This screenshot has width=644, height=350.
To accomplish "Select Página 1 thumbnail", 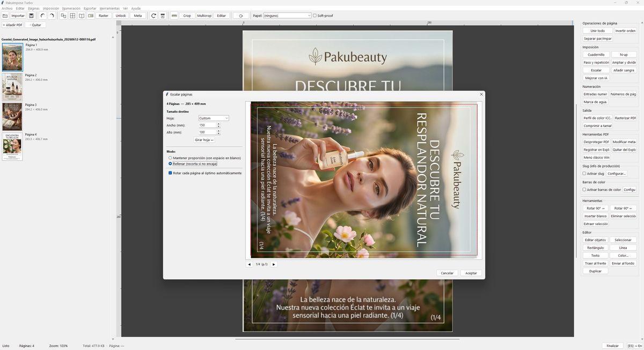I will 12,57.
